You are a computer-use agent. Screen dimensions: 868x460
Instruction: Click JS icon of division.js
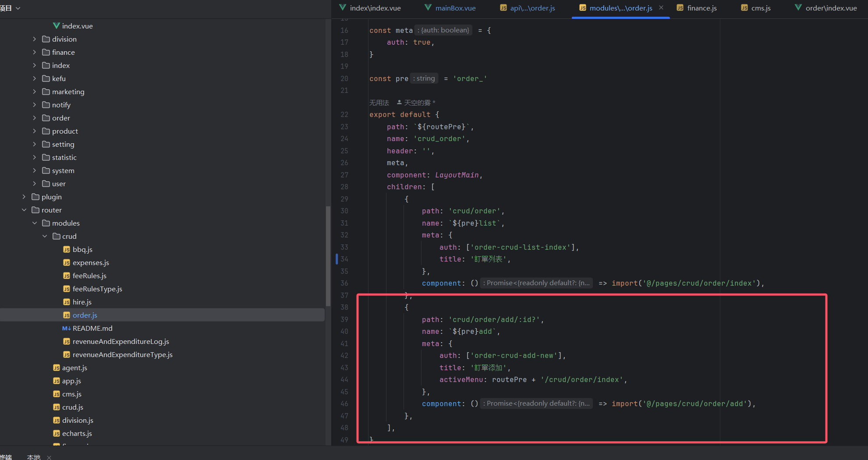pos(57,420)
